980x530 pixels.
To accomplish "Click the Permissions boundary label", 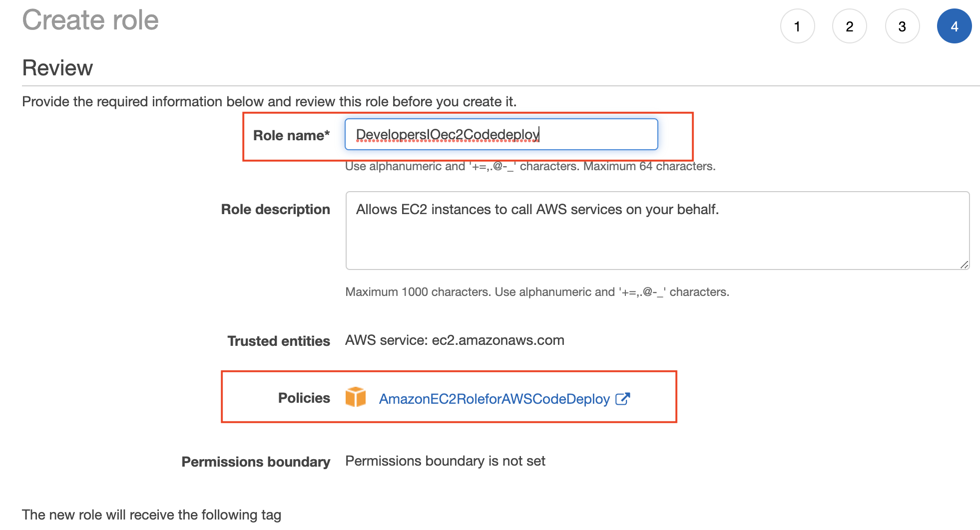I will [x=256, y=462].
